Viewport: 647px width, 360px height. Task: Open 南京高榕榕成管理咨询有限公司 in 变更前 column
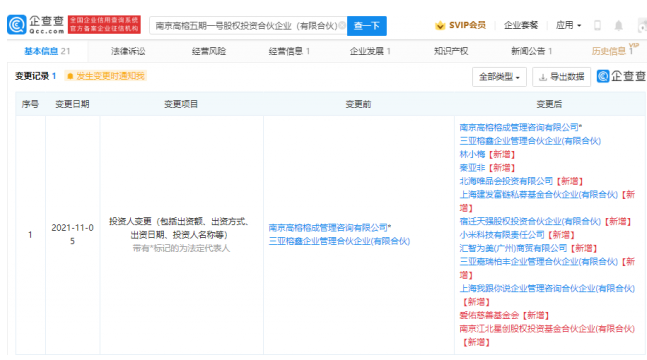(x=328, y=227)
